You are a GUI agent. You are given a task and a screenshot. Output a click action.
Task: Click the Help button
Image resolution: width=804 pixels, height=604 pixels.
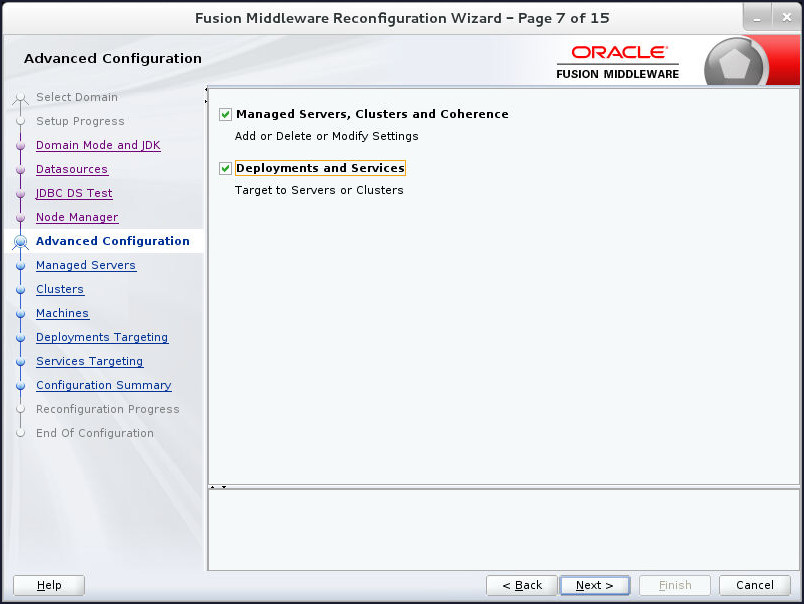pos(49,585)
